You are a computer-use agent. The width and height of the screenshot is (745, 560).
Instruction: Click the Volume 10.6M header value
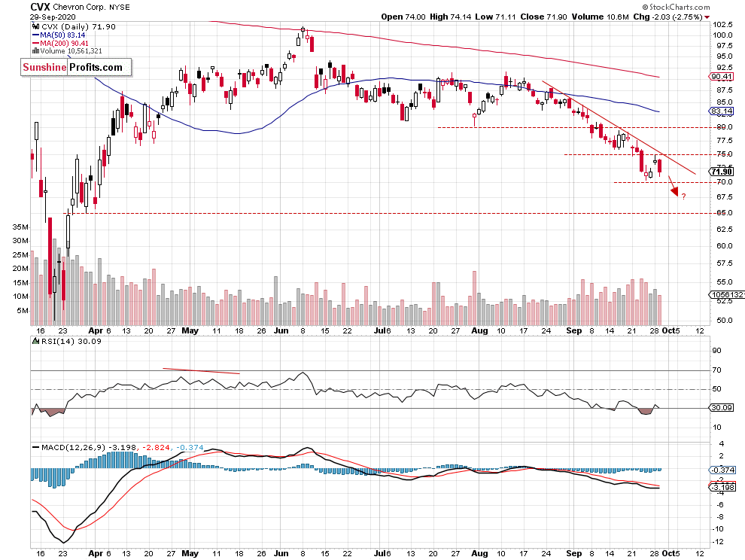click(x=600, y=17)
